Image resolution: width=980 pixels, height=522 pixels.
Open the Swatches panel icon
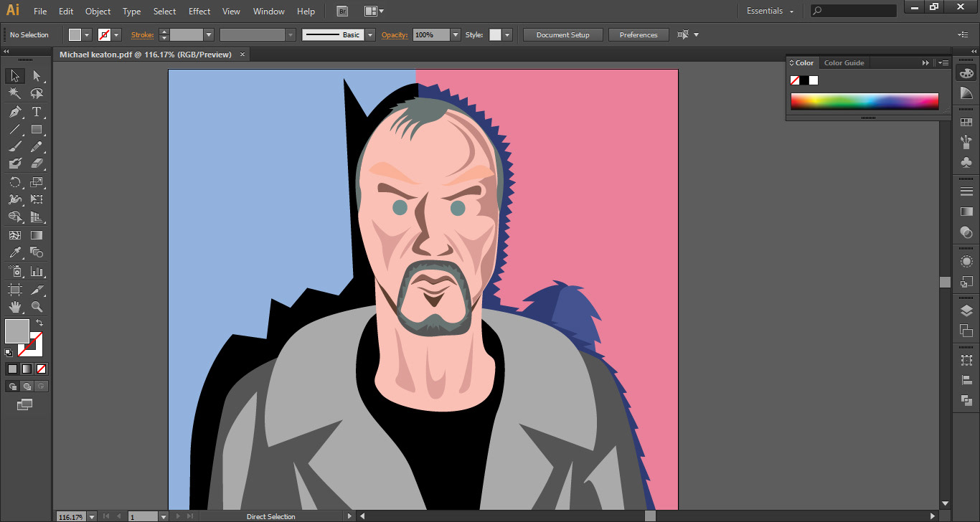pyautogui.click(x=966, y=123)
